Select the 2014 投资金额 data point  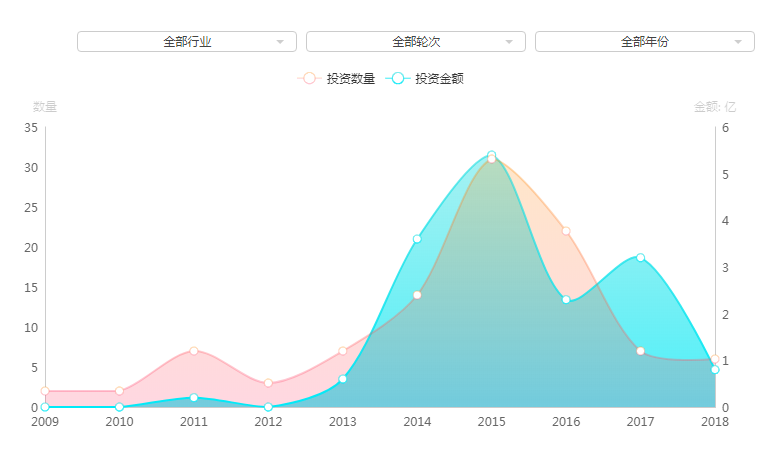pyautogui.click(x=417, y=239)
